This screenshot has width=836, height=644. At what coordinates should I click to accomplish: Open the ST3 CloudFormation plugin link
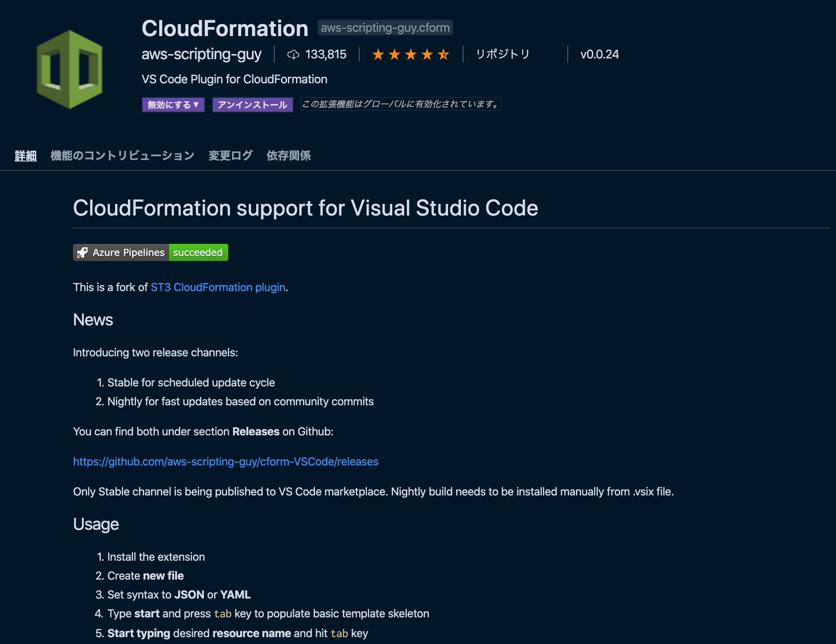tap(218, 287)
